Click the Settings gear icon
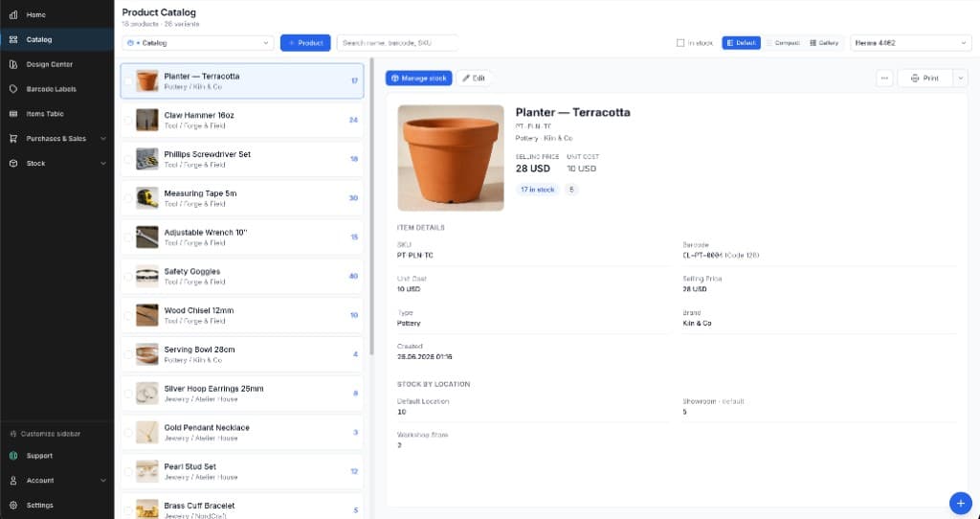 [x=13, y=505]
